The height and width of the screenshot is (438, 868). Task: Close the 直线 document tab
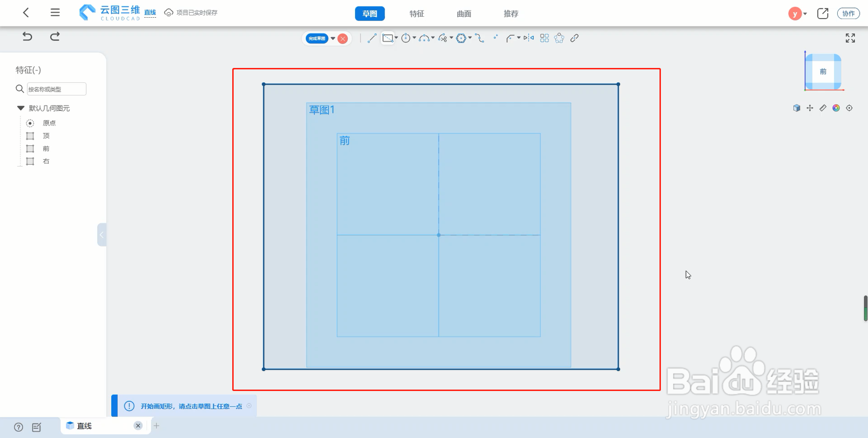(138, 425)
